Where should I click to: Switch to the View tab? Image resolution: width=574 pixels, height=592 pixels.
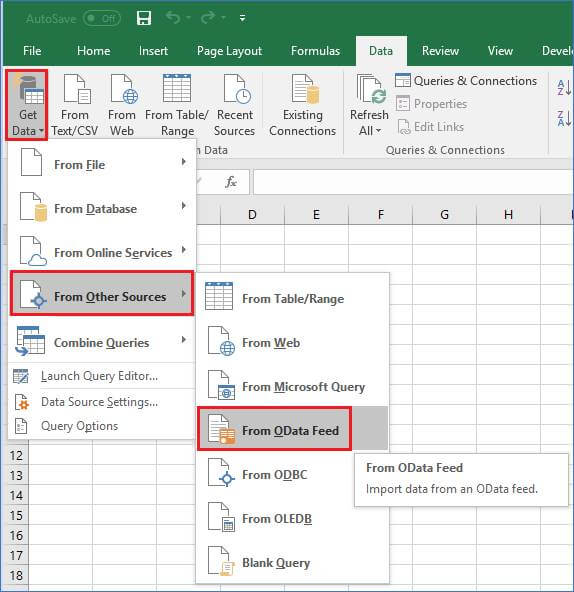(500, 51)
